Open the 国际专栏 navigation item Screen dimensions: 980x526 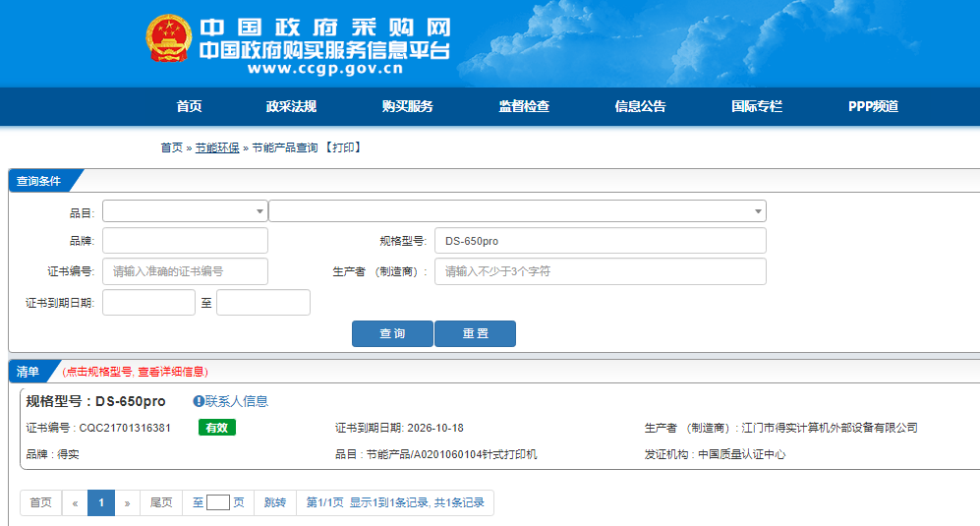tap(757, 106)
